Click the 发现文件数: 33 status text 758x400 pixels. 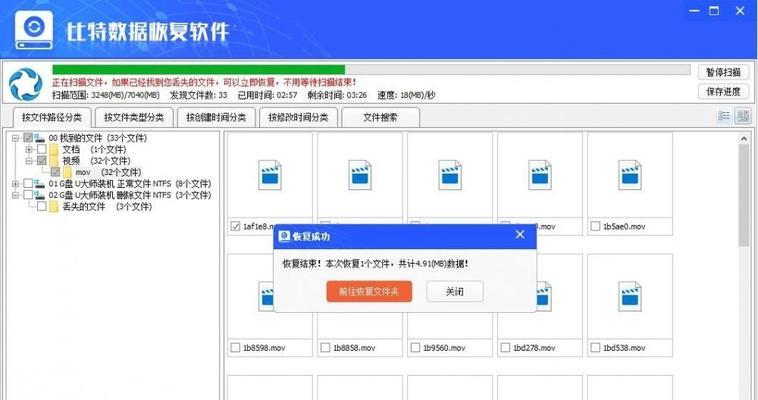tap(199, 95)
